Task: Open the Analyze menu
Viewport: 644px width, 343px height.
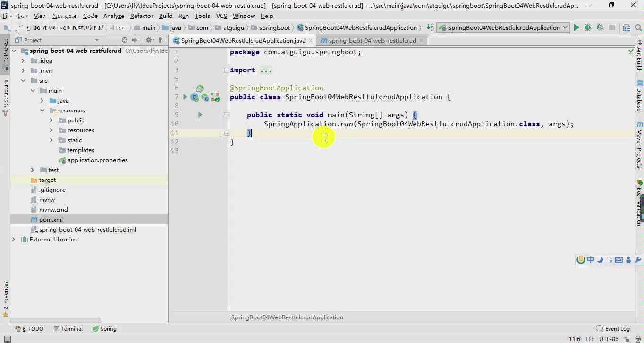Action: click(x=113, y=16)
